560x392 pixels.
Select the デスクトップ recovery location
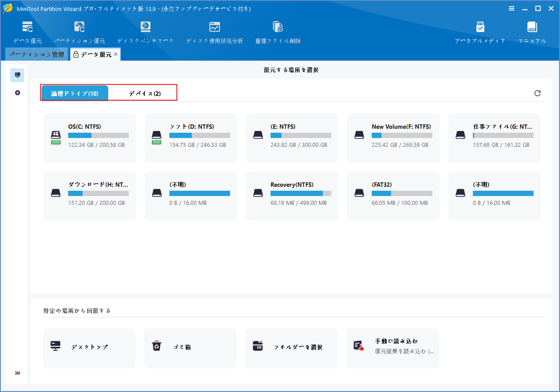tap(89, 348)
